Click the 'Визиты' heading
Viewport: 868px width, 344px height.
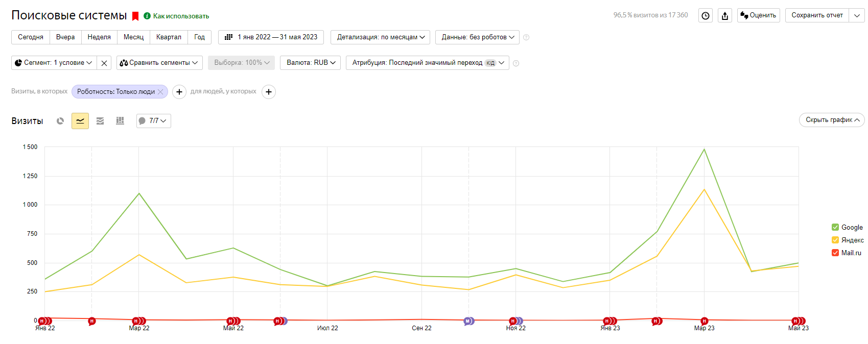[27, 121]
